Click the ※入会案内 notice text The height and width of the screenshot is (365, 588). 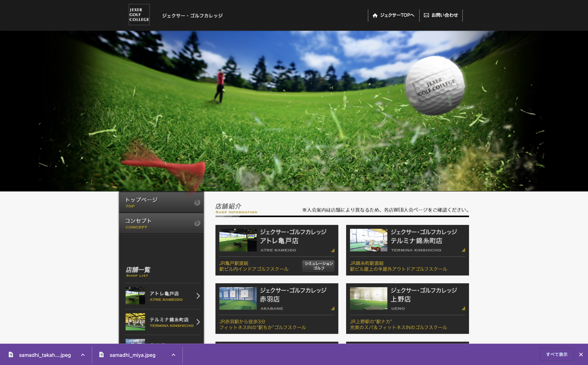386,210
